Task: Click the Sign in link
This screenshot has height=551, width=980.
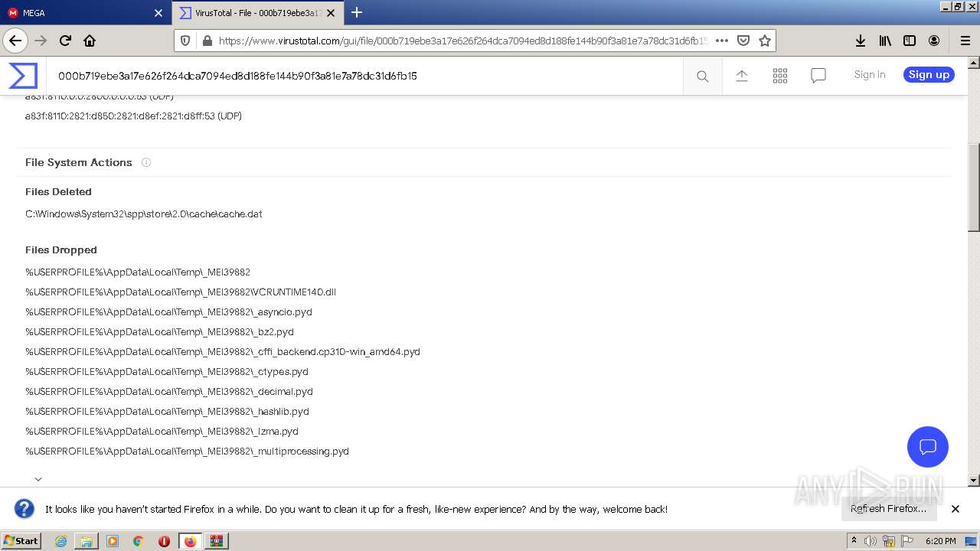Action: click(870, 74)
